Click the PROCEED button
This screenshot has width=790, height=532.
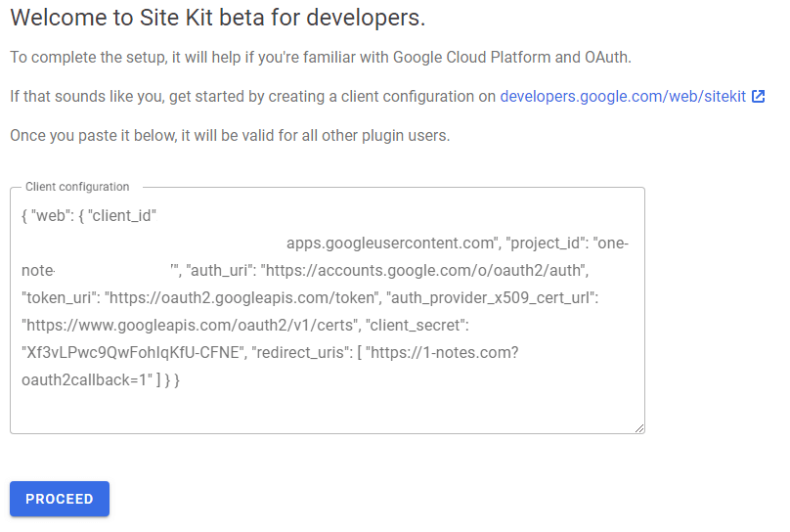[60, 499]
